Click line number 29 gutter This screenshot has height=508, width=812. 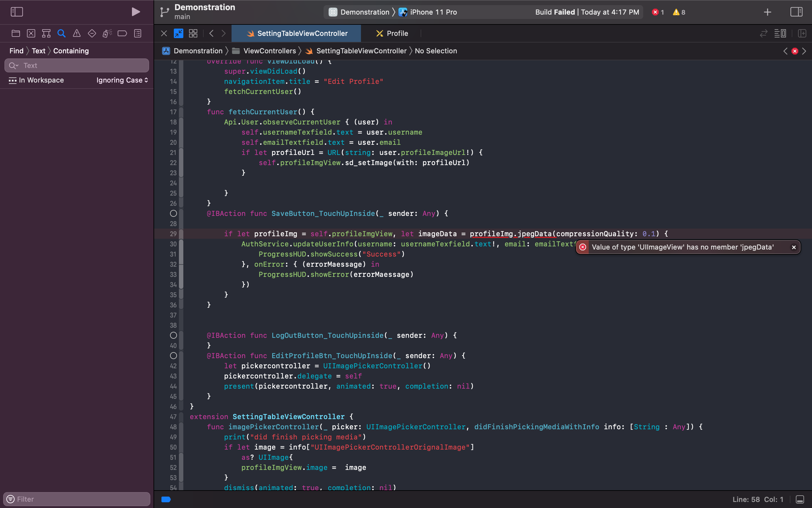[x=173, y=234]
